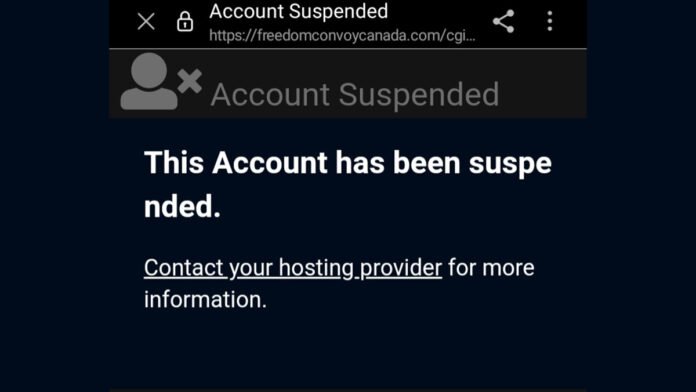
Task: Follow the Contact your hosting provider link
Action: 293,268
